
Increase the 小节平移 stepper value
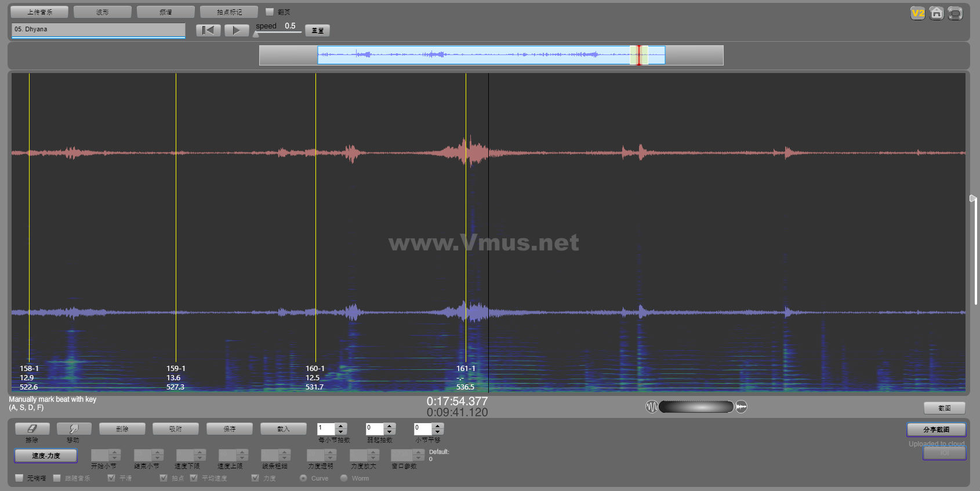pyautogui.click(x=438, y=426)
